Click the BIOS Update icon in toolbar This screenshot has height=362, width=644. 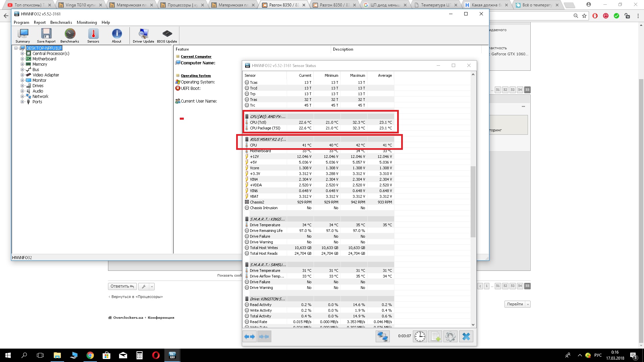click(167, 35)
